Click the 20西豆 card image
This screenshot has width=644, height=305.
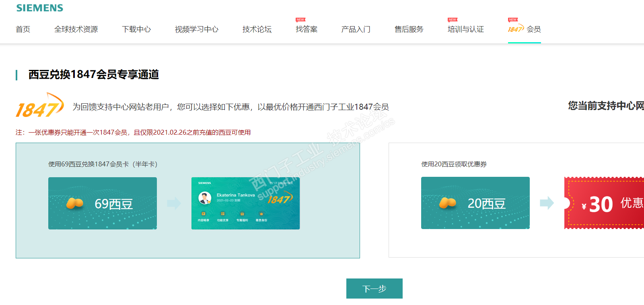(x=475, y=203)
